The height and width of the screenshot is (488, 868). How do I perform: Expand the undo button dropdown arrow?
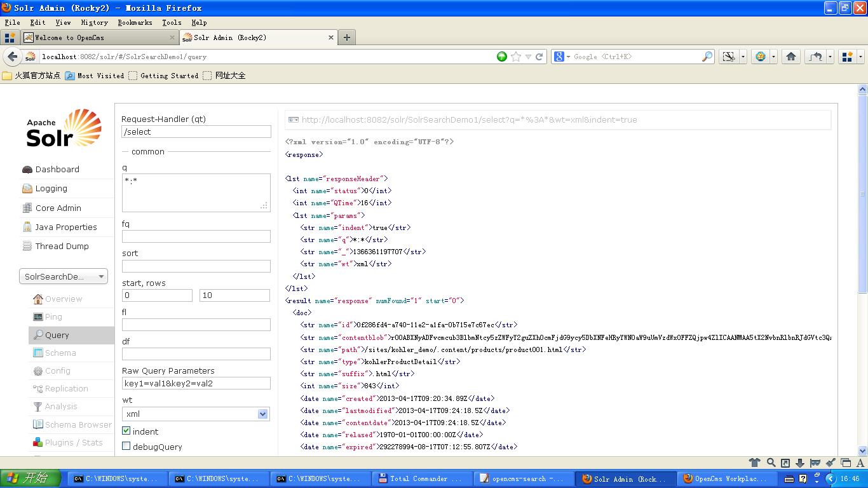point(829,57)
